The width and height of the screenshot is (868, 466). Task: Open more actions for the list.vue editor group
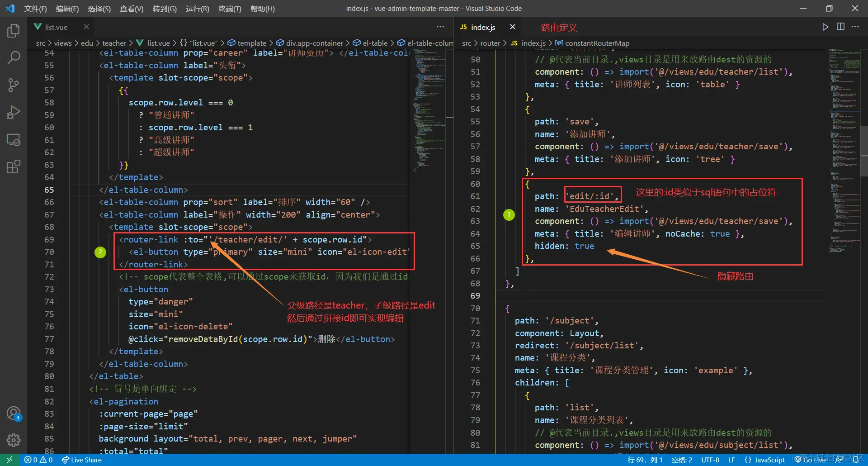point(440,27)
